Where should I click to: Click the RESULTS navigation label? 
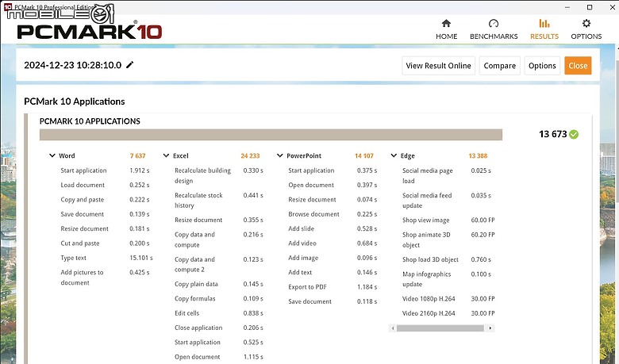tap(544, 36)
